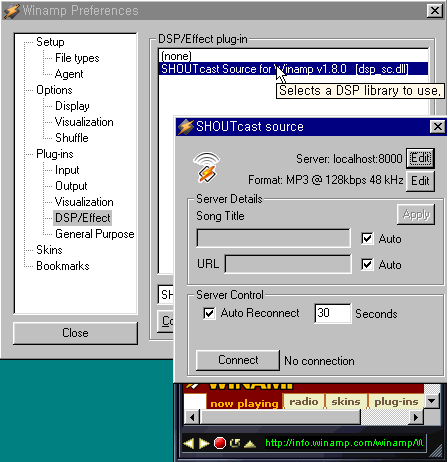Open the Output plug-ins page

[x=71, y=186]
